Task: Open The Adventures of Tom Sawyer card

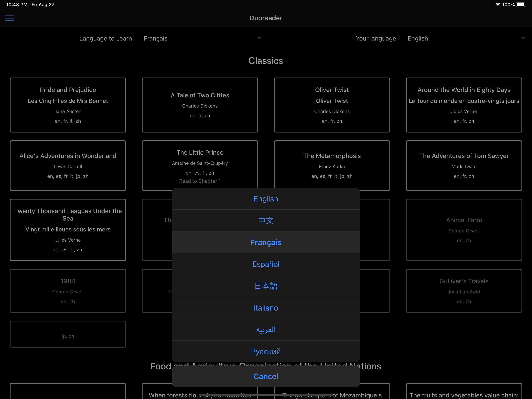Action: tap(464, 166)
